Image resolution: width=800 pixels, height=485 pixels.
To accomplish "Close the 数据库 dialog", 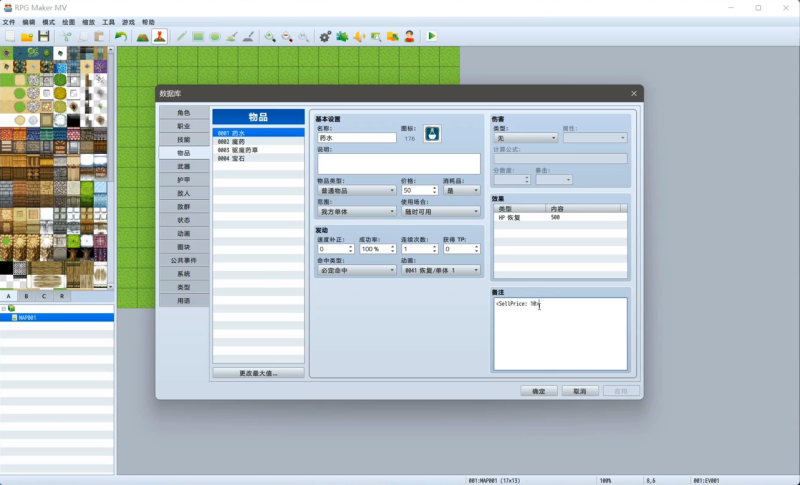I will tap(634, 93).
